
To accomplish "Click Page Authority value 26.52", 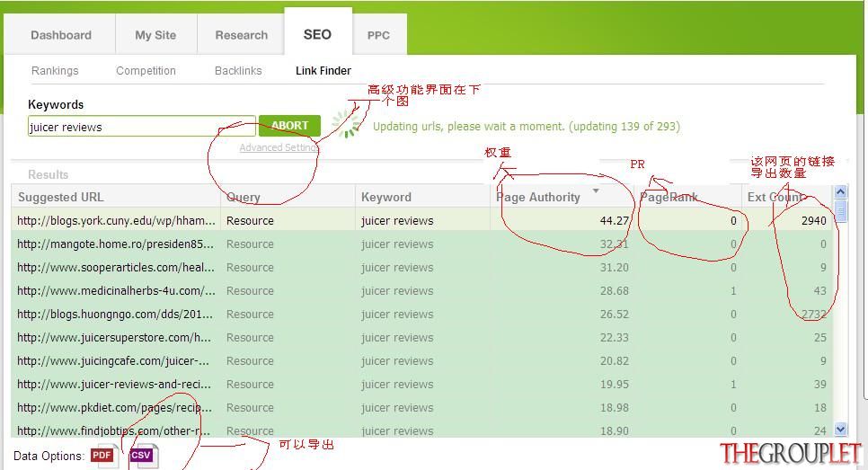I will coord(615,314).
